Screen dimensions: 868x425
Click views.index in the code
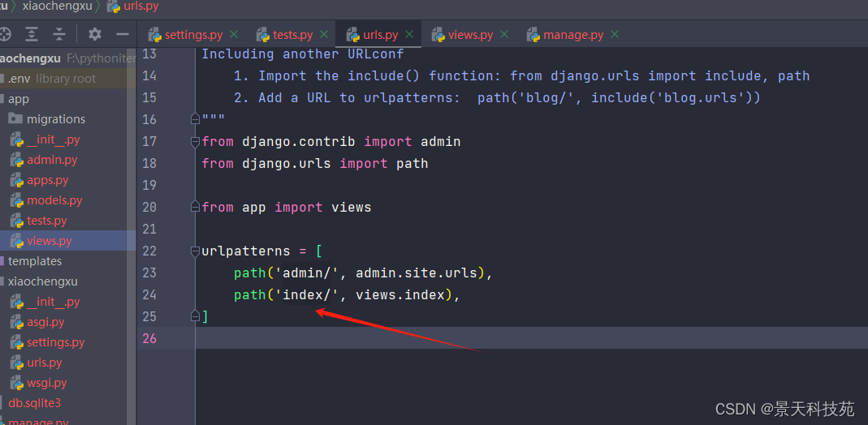400,295
